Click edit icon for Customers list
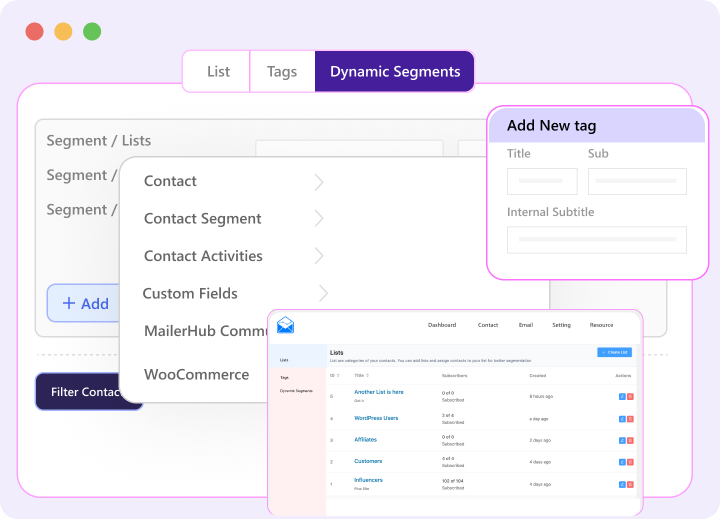Screen dimensions: 720x519 pyautogui.click(x=621, y=462)
